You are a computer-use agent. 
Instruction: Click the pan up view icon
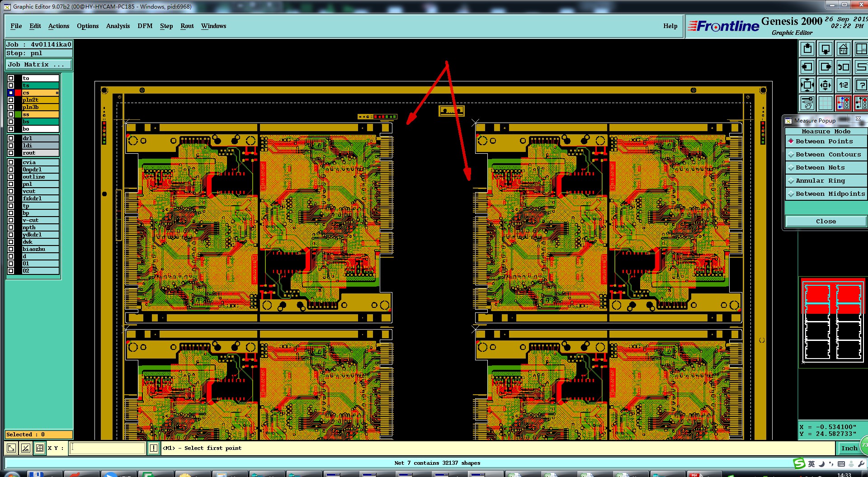(807, 49)
